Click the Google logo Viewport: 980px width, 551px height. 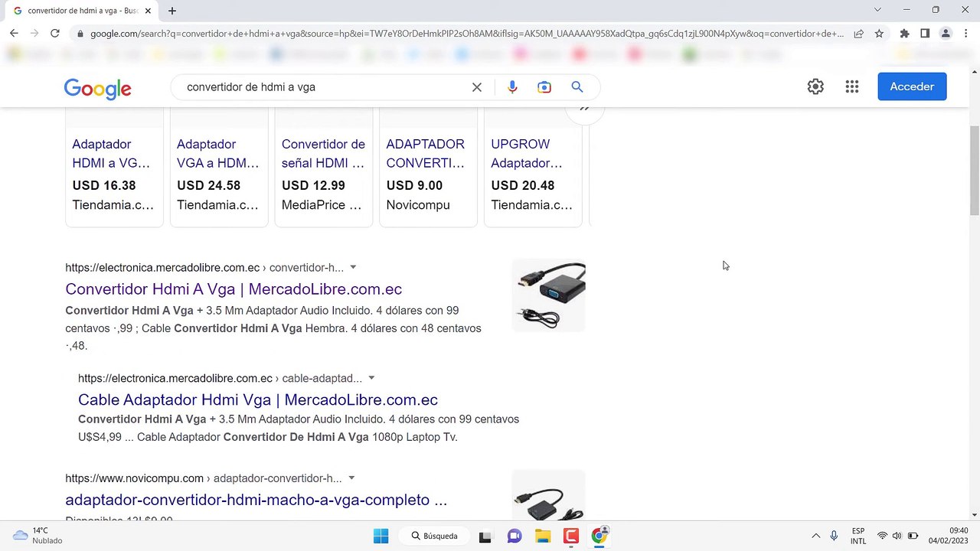coord(98,89)
